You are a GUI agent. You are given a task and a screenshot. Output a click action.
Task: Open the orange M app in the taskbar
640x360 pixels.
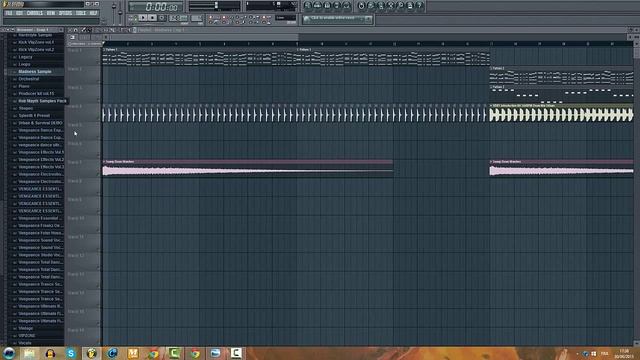pos(133,353)
